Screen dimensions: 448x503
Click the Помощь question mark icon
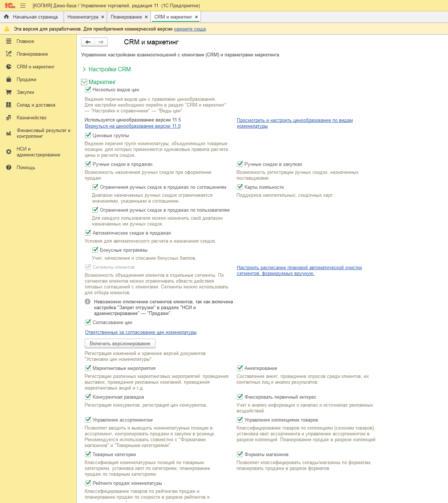tap(9, 168)
